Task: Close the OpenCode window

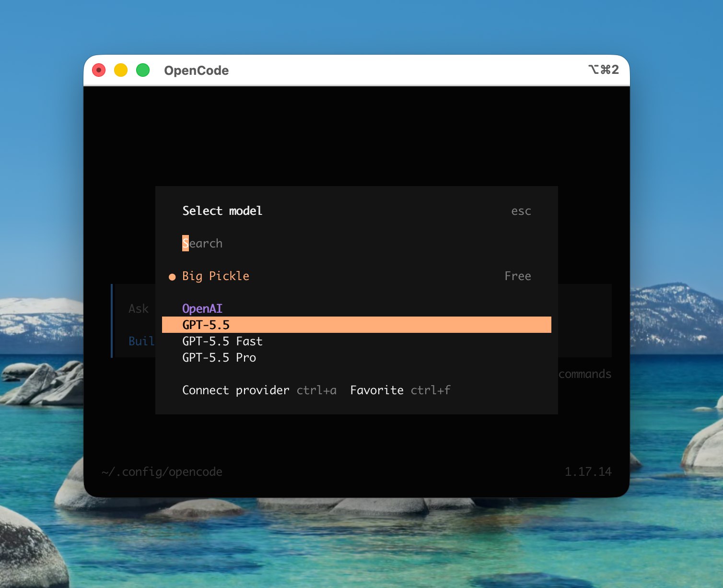Action: click(99, 70)
